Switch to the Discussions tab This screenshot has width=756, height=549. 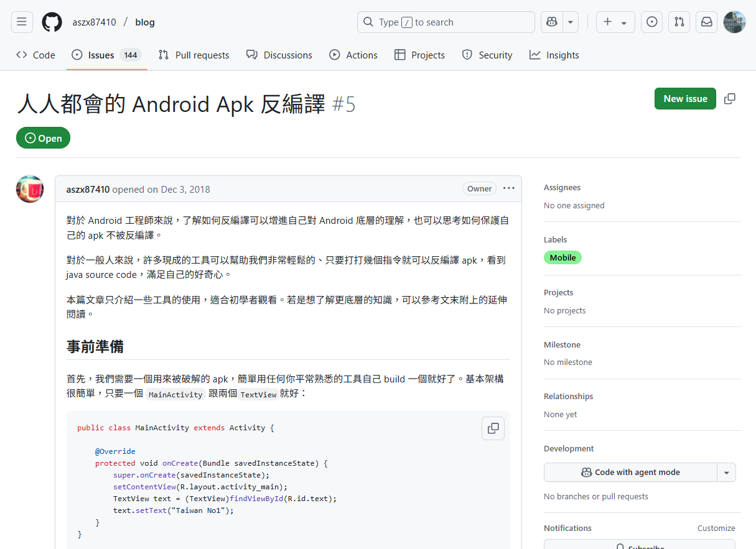[279, 55]
